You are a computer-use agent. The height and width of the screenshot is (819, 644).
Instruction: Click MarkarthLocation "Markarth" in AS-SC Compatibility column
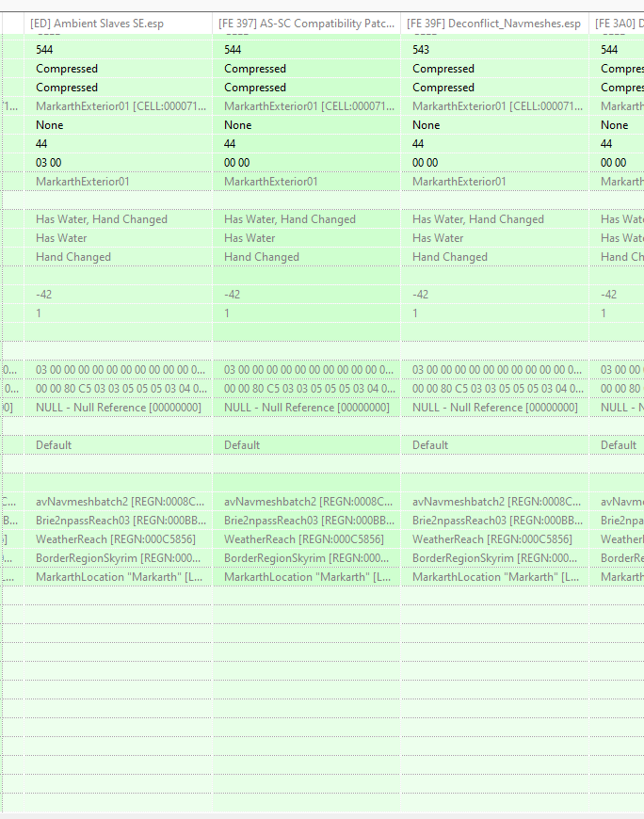(307, 577)
